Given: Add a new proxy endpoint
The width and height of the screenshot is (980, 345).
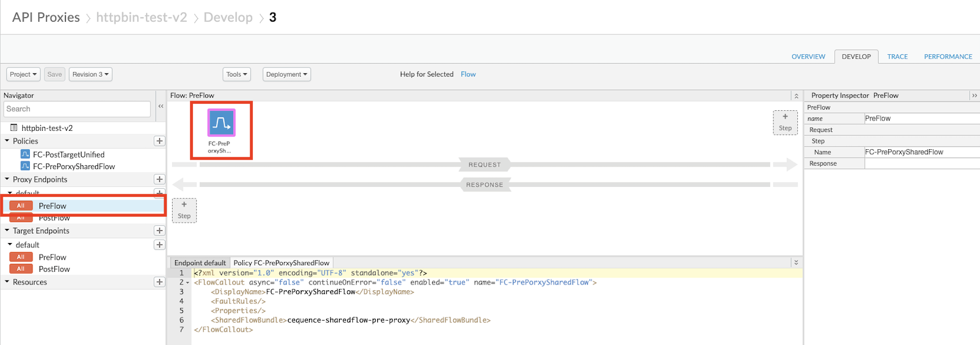Looking at the screenshot, I should 159,180.
